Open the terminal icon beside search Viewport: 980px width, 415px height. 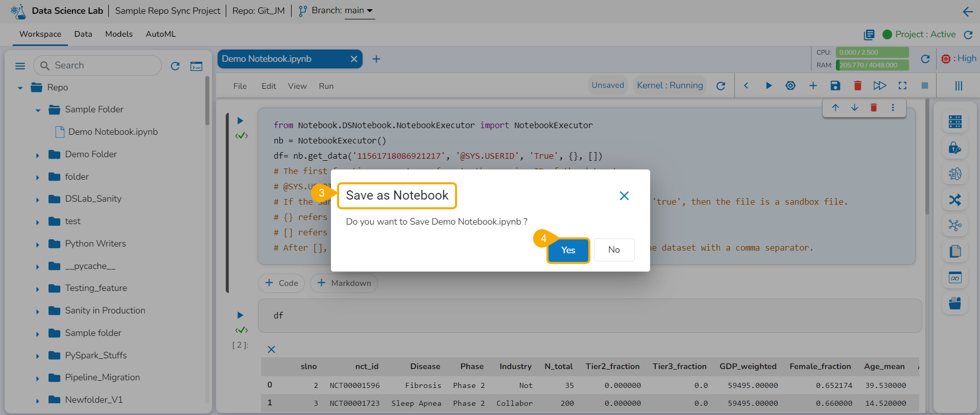(x=196, y=66)
